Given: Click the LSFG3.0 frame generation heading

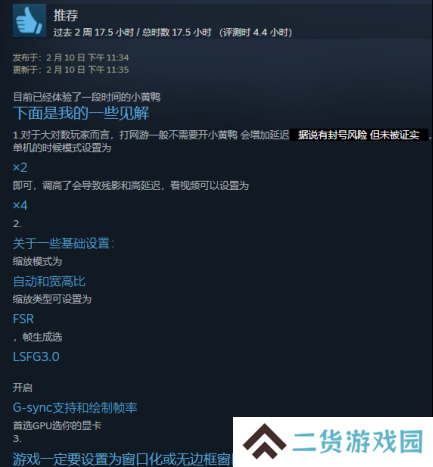Looking at the screenshot, I should tap(36, 357).
